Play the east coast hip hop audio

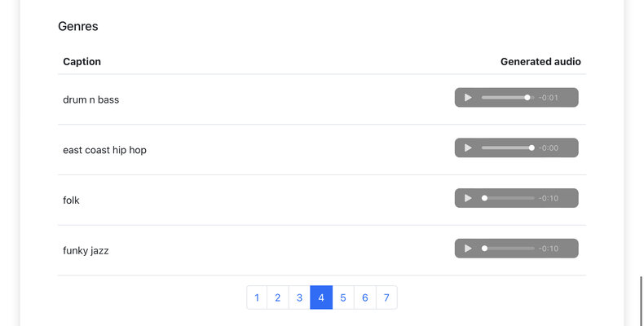point(468,148)
